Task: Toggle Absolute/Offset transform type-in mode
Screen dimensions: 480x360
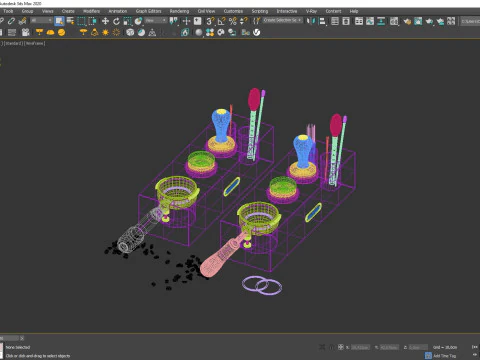Action: [341, 347]
